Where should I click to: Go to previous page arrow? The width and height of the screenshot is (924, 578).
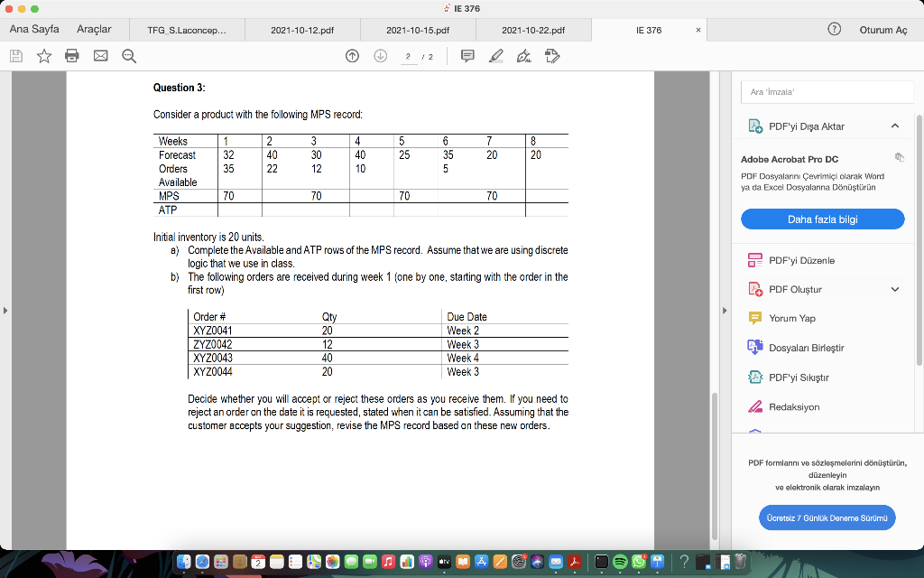(x=352, y=56)
